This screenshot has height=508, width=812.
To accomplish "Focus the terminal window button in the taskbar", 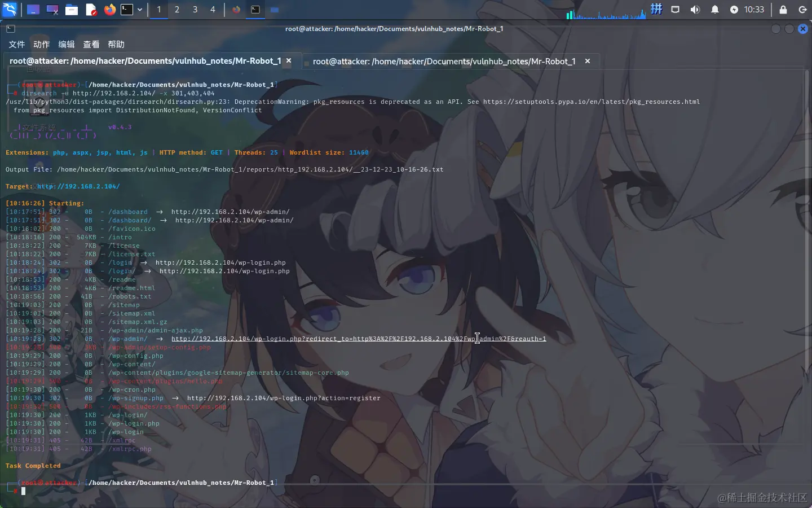I will pyautogui.click(x=255, y=10).
